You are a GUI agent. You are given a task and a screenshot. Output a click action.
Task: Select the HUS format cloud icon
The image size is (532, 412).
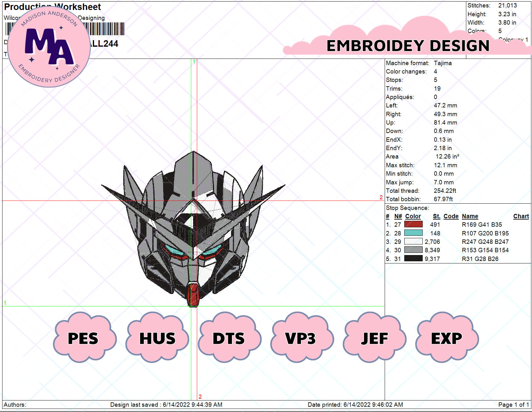tap(157, 339)
